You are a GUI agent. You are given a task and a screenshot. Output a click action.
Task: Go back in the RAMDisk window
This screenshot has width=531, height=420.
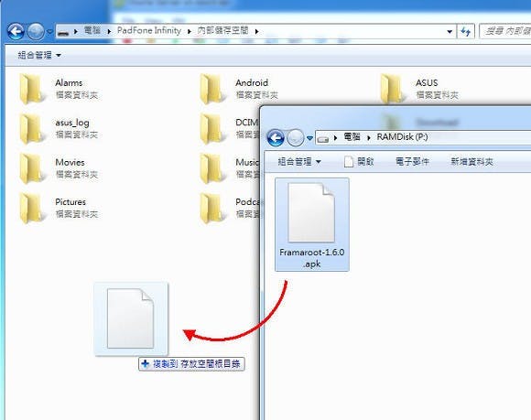coord(276,138)
